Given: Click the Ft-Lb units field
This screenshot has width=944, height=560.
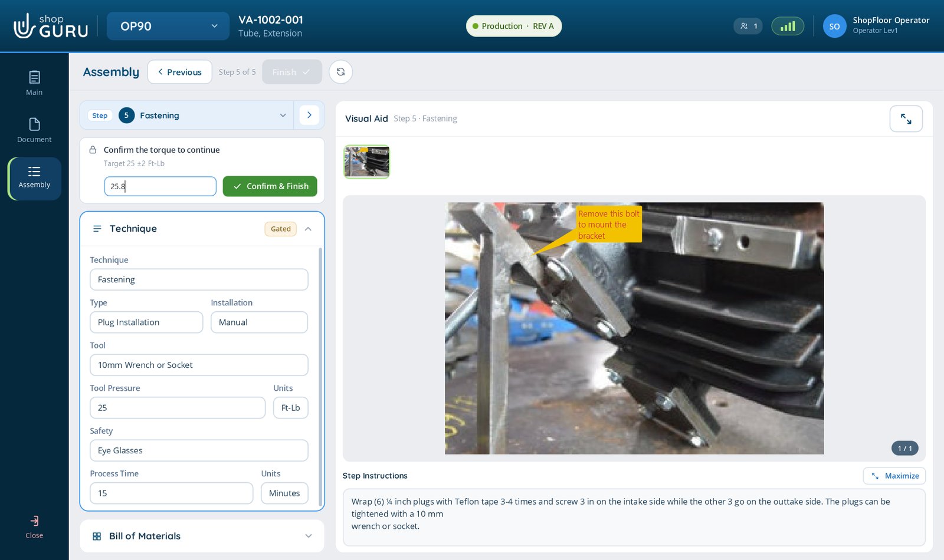Looking at the screenshot, I should point(291,408).
